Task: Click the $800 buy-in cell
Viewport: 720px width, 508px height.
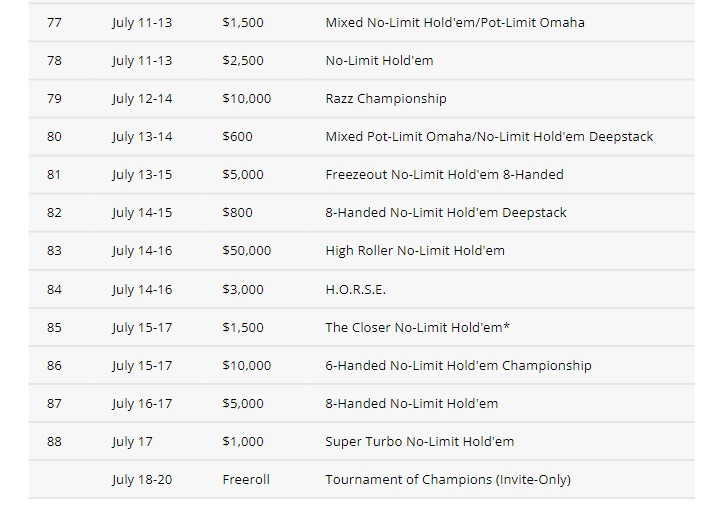Action: point(237,213)
